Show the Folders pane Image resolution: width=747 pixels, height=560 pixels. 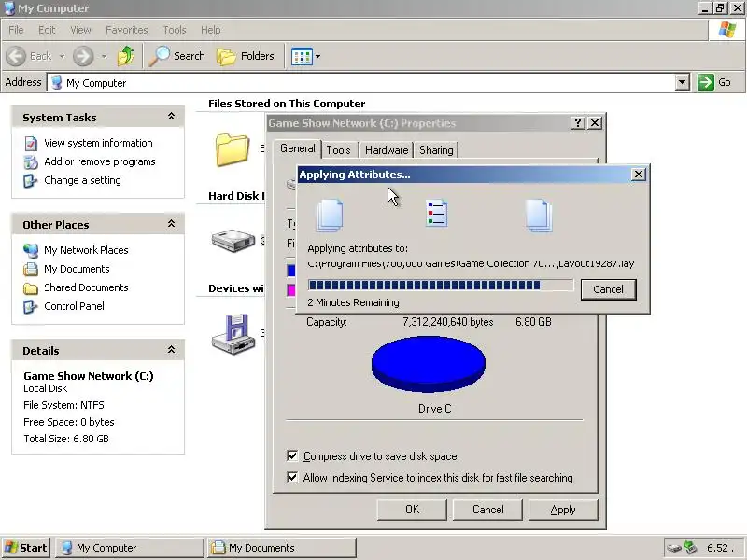tap(246, 56)
